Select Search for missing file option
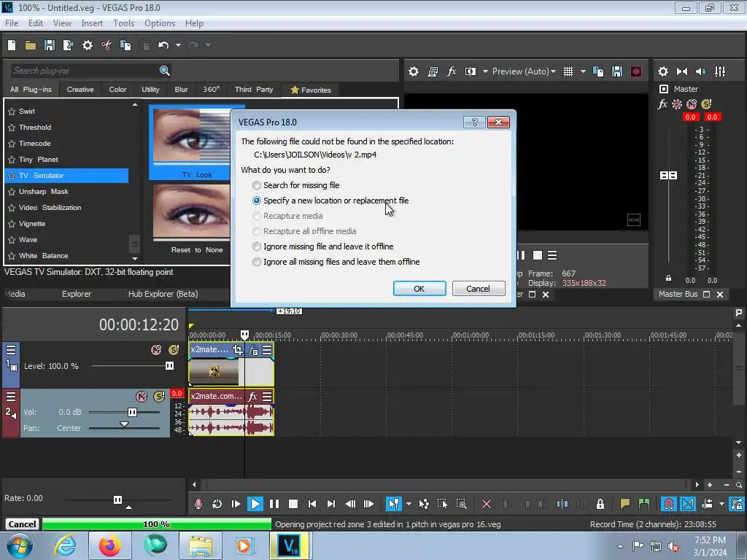The height and width of the screenshot is (560, 747). click(x=296, y=185)
